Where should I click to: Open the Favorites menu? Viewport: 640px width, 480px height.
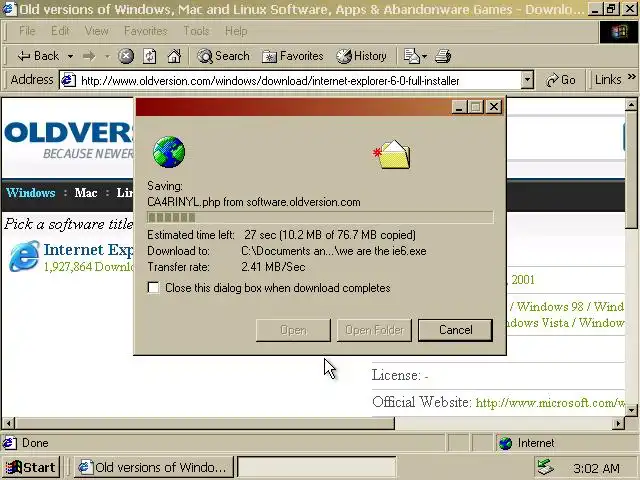click(x=146, y=31)
